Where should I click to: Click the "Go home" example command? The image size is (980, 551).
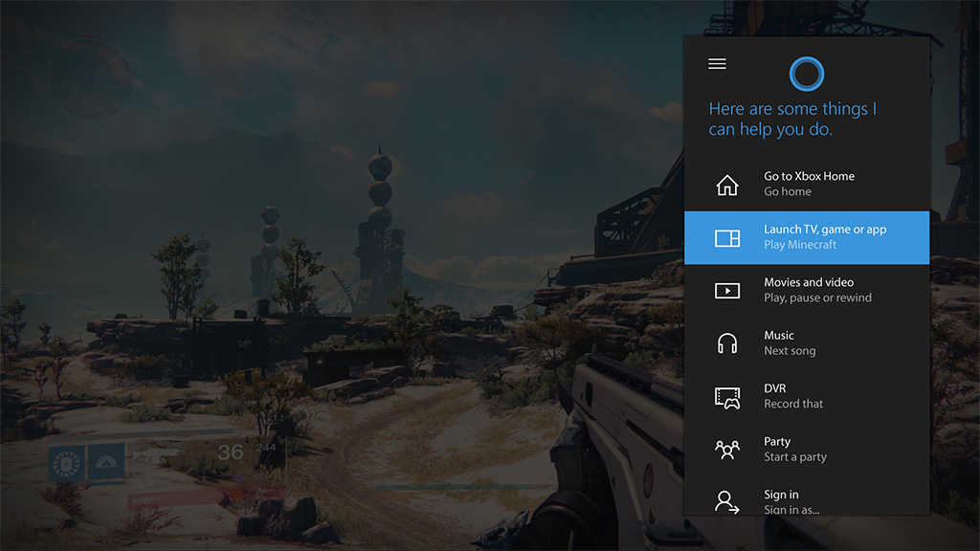point(788,191)
